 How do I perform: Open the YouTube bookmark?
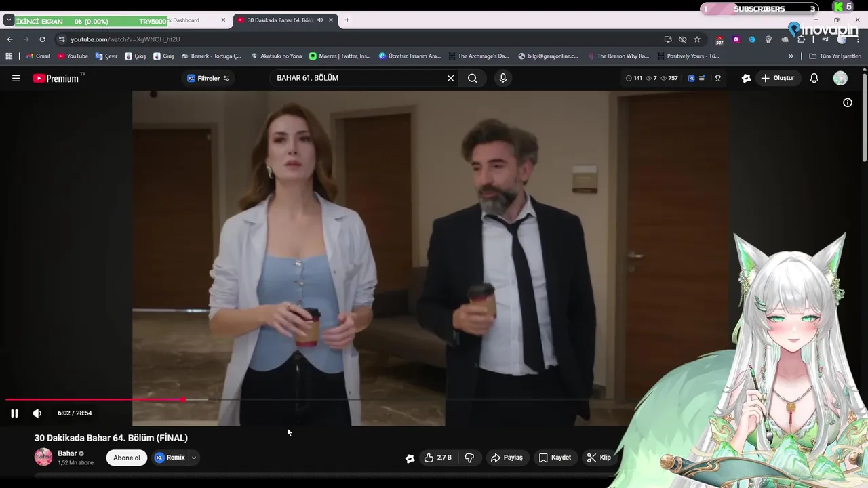click(73, 56)
